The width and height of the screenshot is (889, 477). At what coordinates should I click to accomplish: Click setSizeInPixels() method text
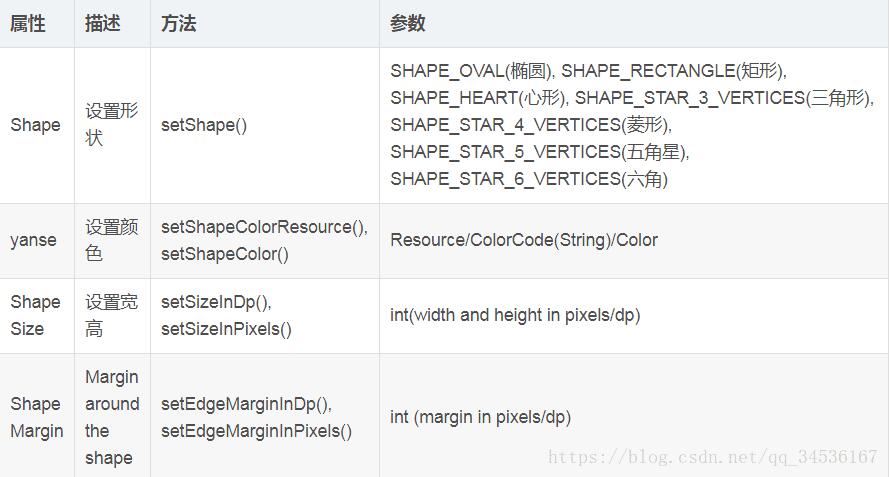(x=227, y=329)
